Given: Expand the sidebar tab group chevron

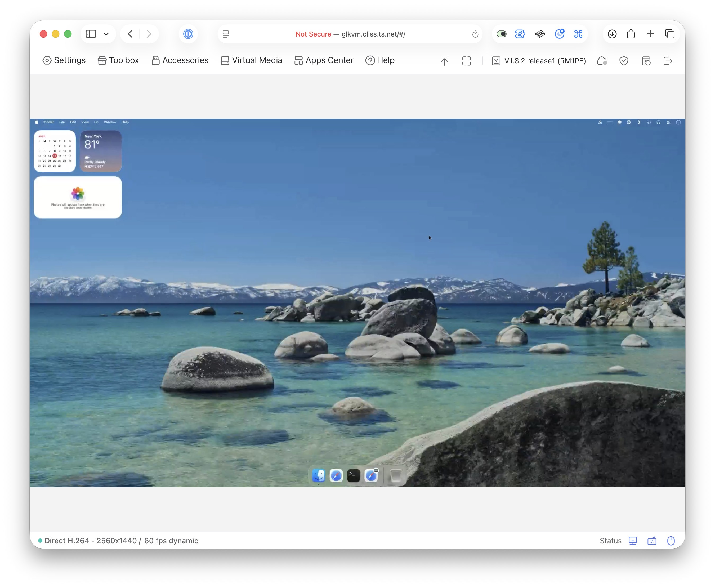Looking at the screenshot, I should (x=106, y=34).
